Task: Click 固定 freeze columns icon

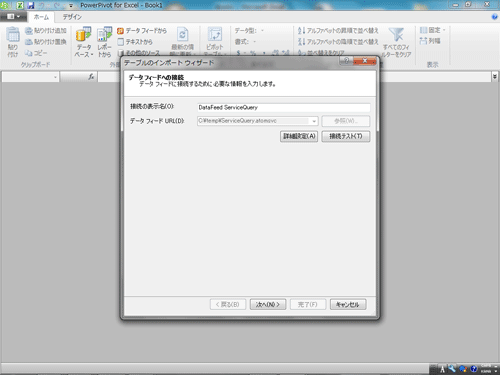Action: pyautogui.click(x=423, y=30)
